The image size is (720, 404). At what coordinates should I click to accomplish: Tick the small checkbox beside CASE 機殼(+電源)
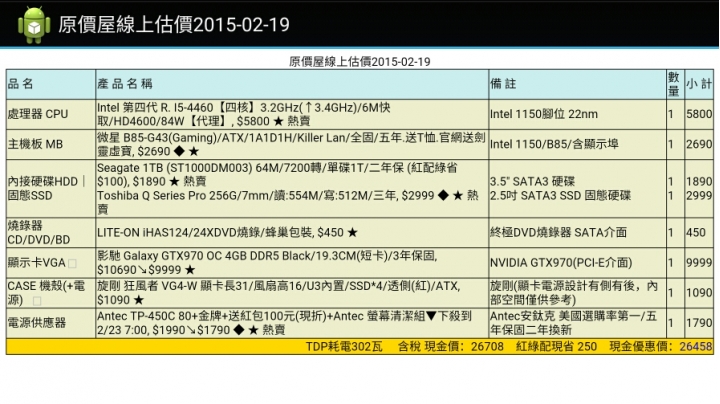point(37,301)
